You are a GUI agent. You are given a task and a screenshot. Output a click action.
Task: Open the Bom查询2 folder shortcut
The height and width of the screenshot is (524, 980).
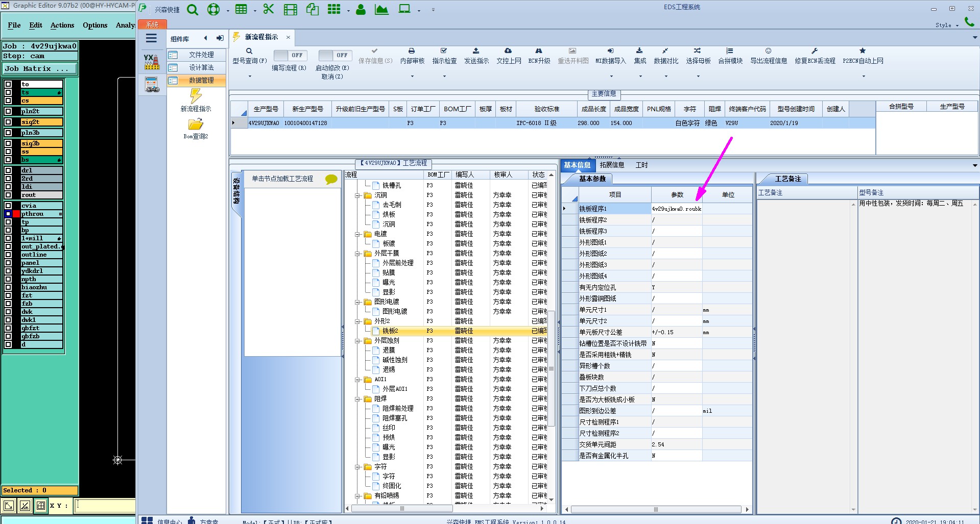(196, 129)
